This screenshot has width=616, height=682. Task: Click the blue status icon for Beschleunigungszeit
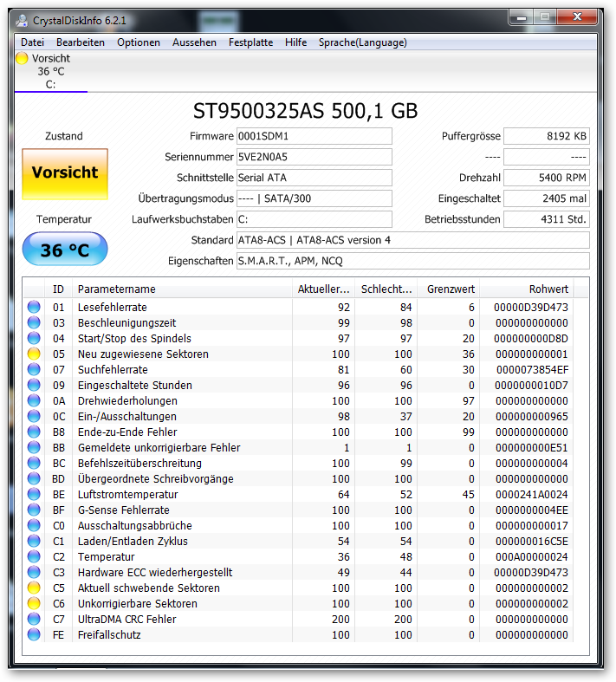(34, 322)
